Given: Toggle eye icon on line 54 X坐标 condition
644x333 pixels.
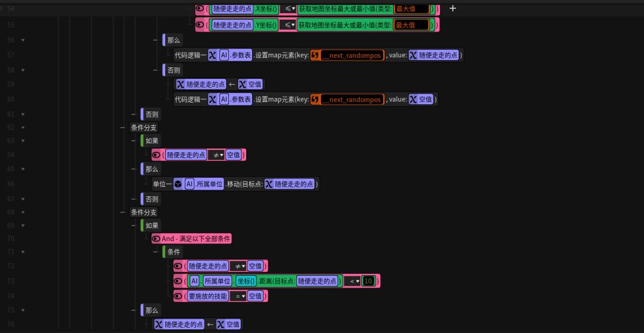Looking at the screenshot, I should point(200,8).
